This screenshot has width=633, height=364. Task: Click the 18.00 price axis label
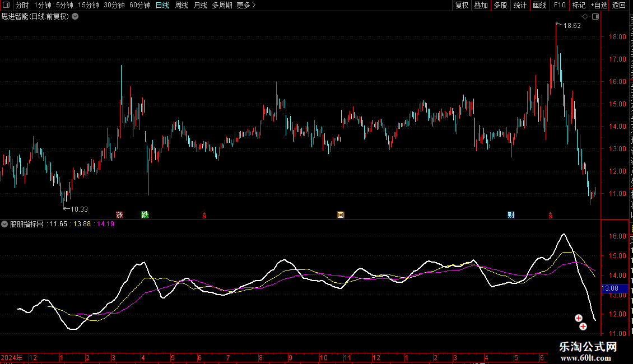coord(617,37)
